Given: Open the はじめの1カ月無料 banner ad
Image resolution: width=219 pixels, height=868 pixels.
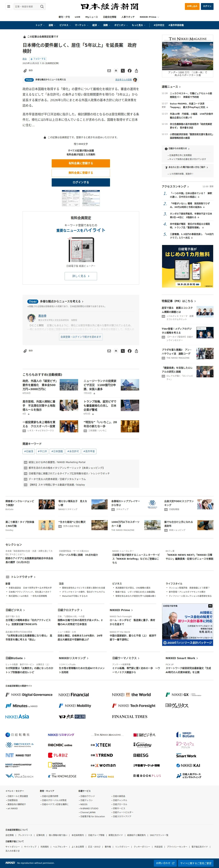Looking at the screenshot, I should pos(188,266).
